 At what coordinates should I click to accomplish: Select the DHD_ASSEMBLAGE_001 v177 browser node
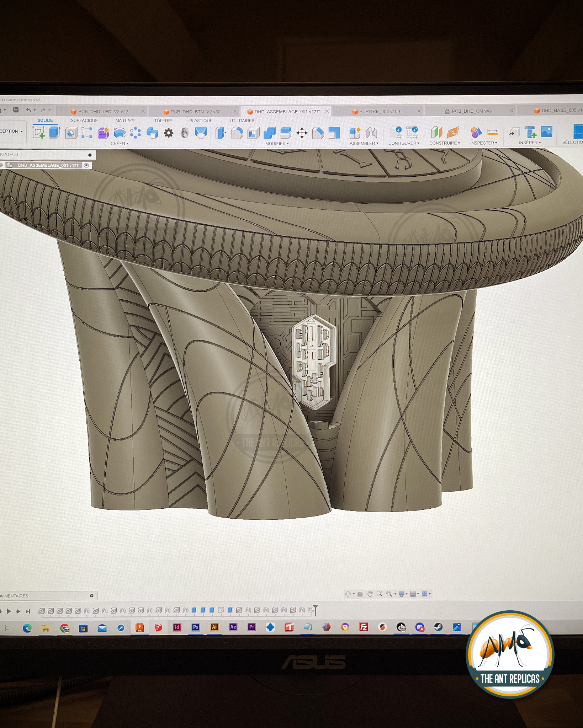(x=48, y=165)
